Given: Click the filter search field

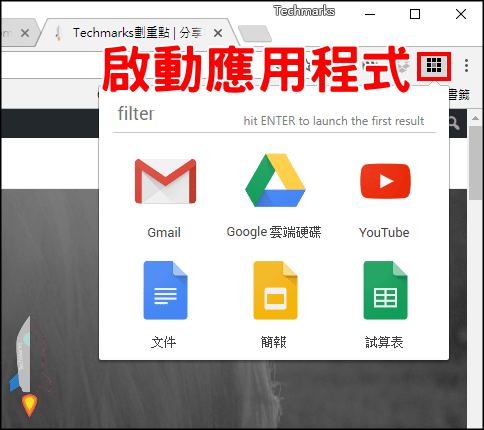Looking at the screenshot, I should point(274,115).
